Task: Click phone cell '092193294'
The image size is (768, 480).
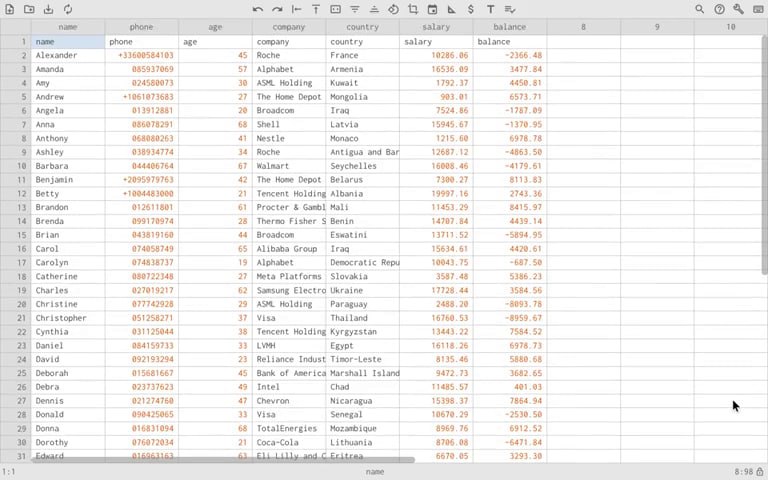Action: click(142, 359)
